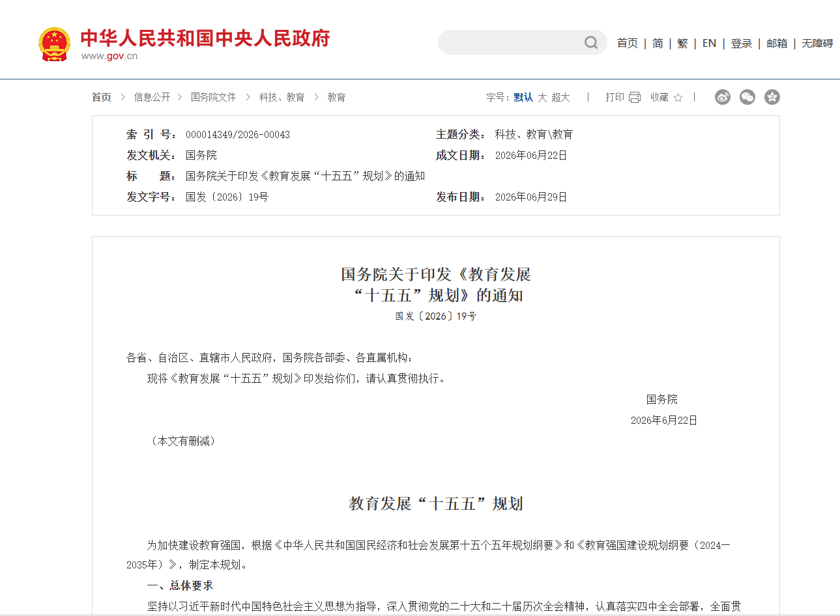Share the page via the Weibo icon
The width and height of the screenshot is (840, 616).
723,97
